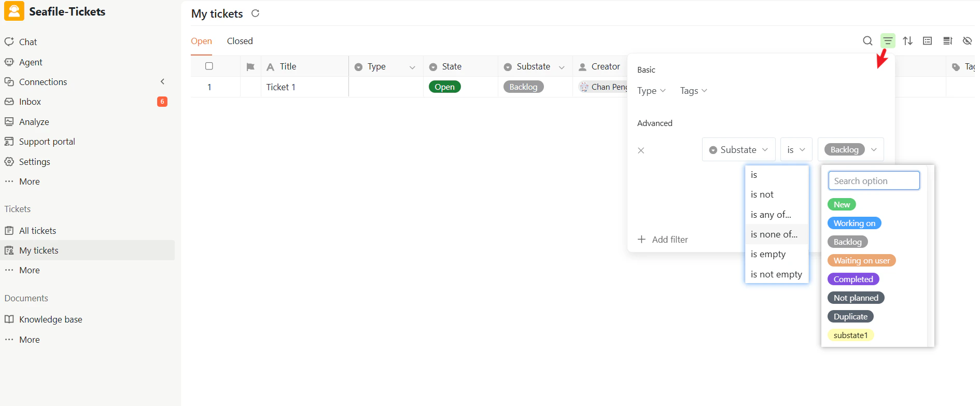Viewport: 980px width, 406px height.
Task: Select My tickets view
Action: pyautogui.click(x=87, y=250)
